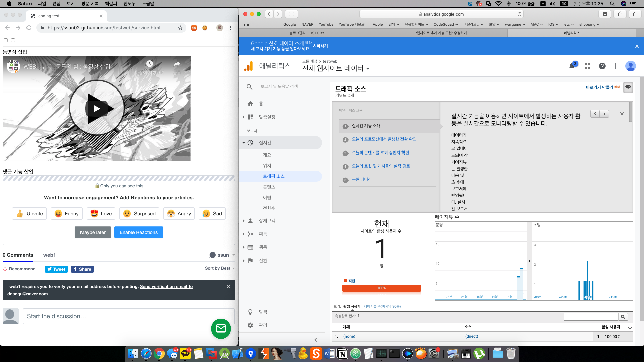Screen dimensions: 644x362
Task: Reload the Chrome coding test page
Action: click(29, 28)
